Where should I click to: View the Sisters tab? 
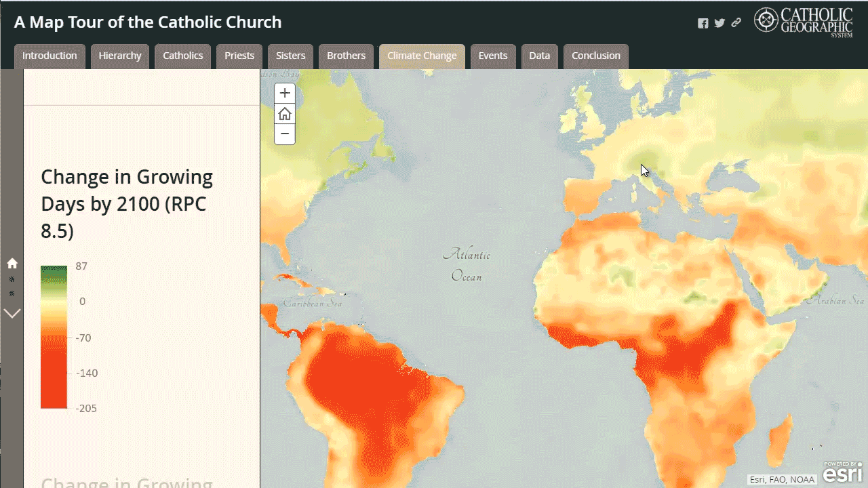291,56
